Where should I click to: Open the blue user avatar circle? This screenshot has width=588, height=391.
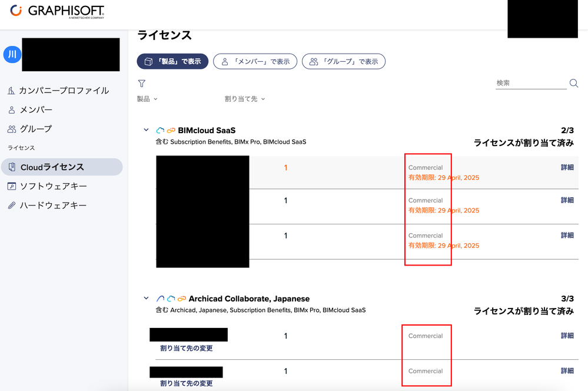12,54
